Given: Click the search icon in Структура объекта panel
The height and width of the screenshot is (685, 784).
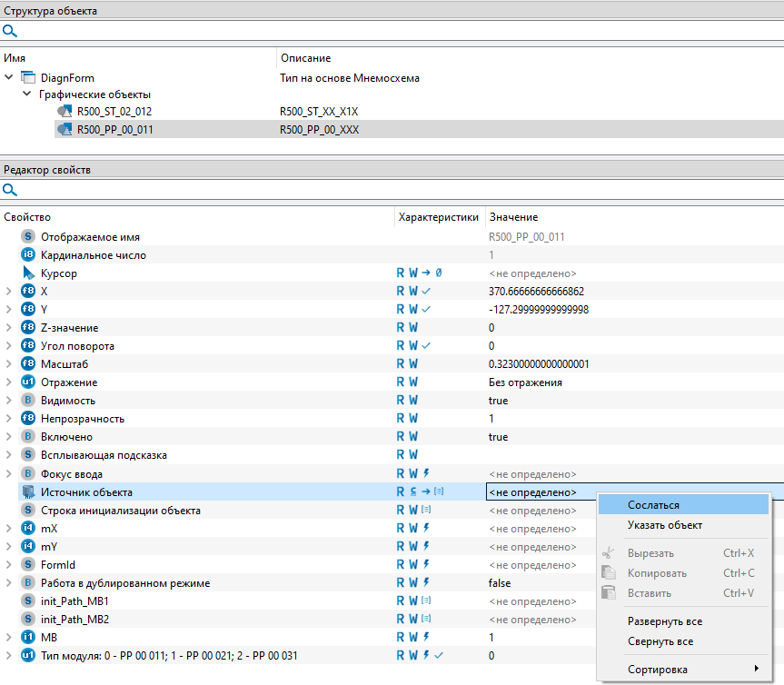Looking at the screenshot, I should pyautogui.click(x=10, y=30).
